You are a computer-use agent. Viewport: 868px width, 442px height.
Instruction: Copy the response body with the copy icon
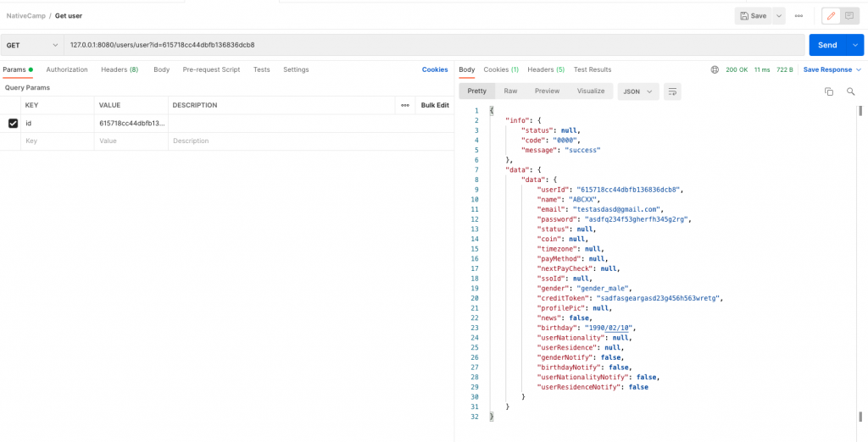829,91
